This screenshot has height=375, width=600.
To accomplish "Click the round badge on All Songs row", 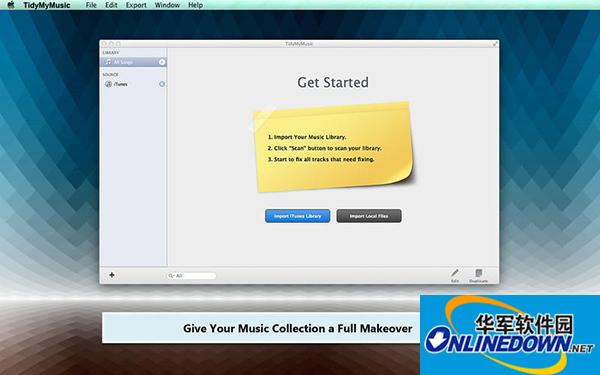I will click(162, 62).
